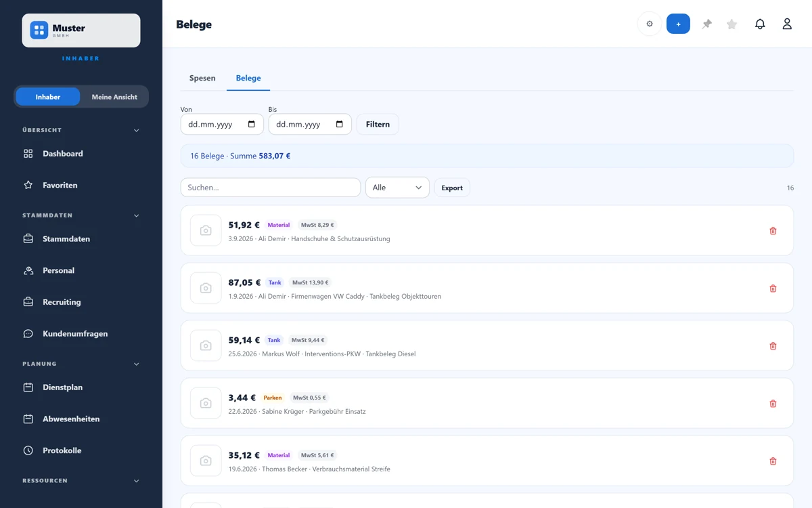This screenshot has height=508, width=812.
Task: Open the Alle category dropdown
Action: click(397, 188)
